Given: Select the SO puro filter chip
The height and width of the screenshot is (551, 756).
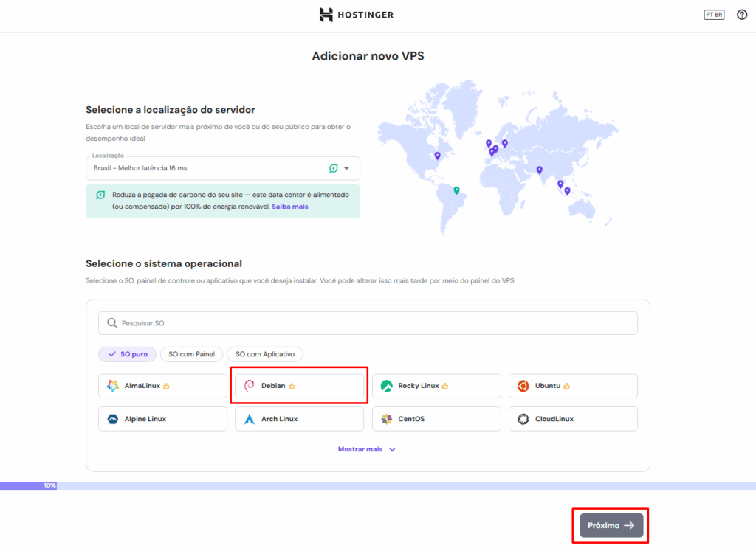Looking at the screenshot, I should coord(127,354).
